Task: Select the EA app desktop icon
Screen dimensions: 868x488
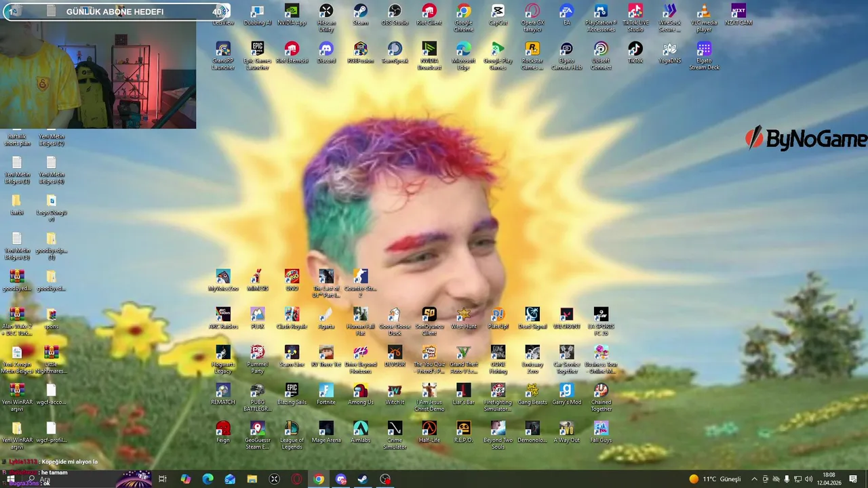Action: click(566, 15)
